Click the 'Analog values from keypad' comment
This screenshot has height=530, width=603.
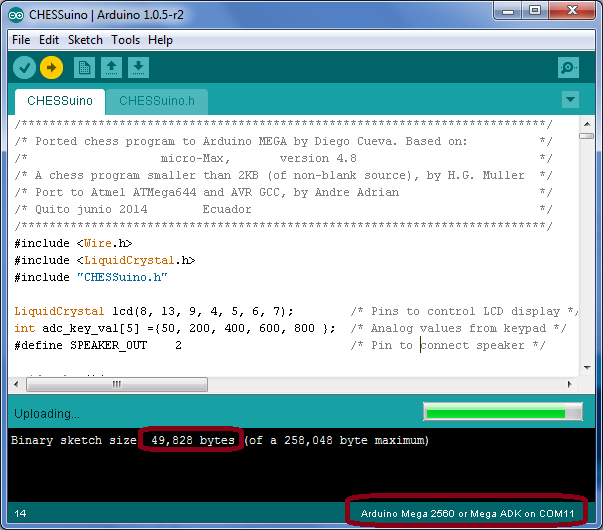point(458,328)
